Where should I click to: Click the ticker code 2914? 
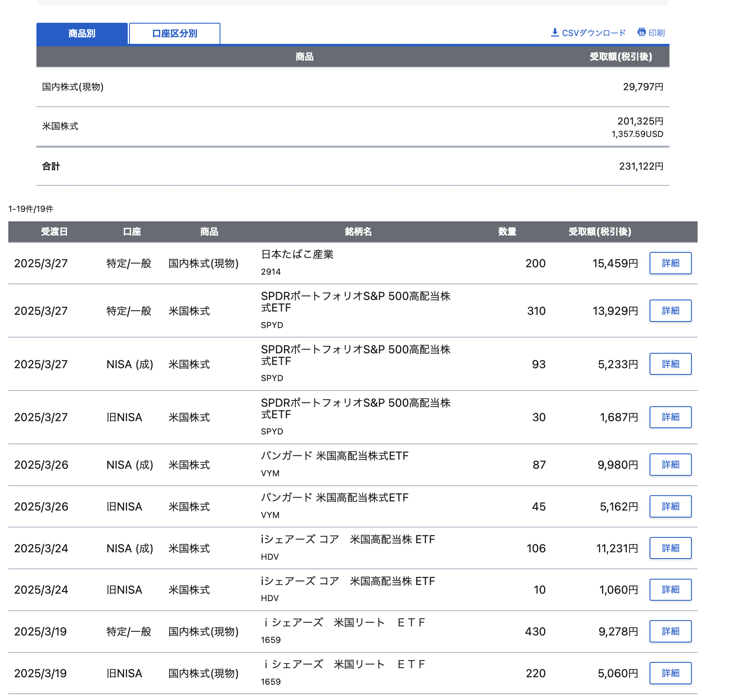tap(271, 272)
